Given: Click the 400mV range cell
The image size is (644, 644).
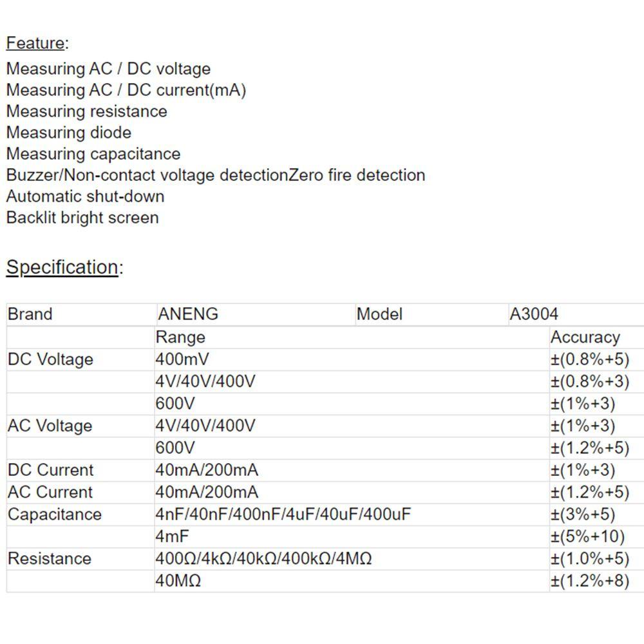Looking at the screenshot, I should pos(182,359).
